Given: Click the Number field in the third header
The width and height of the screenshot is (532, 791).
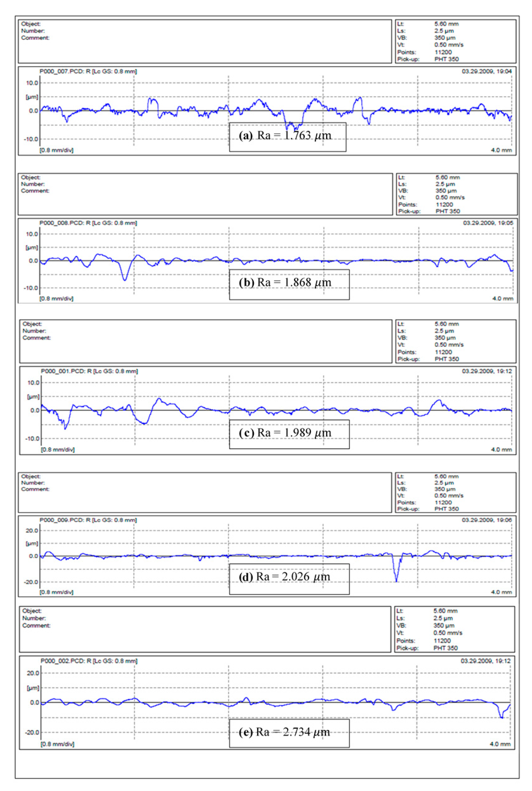Looking at the screenshot, I should [x=34, y=331].
